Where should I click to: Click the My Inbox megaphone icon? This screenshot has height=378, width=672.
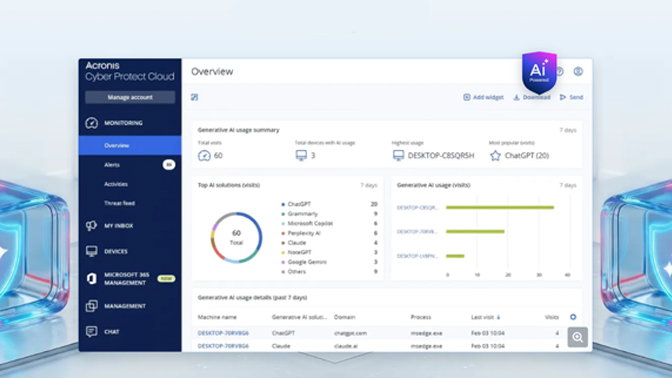point(91,225)
